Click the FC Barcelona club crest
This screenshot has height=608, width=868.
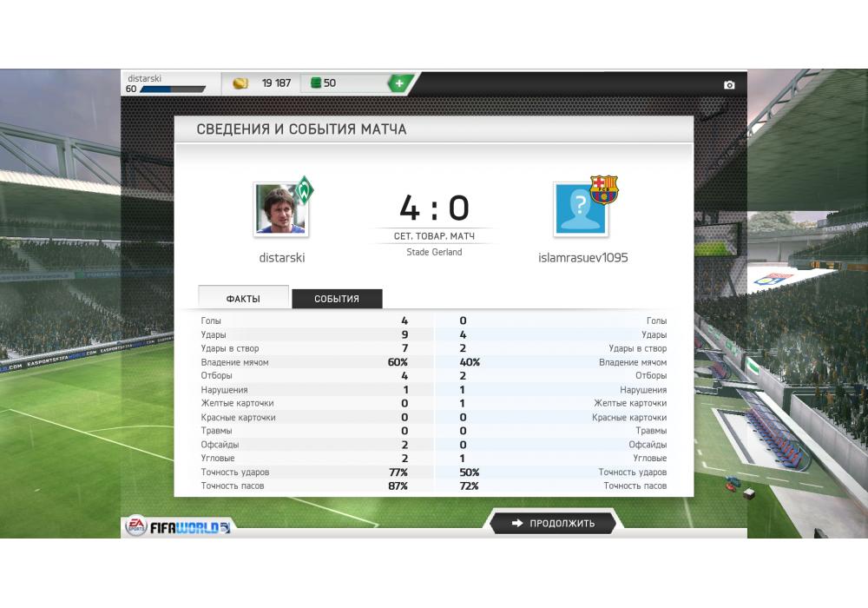(603, 189)
